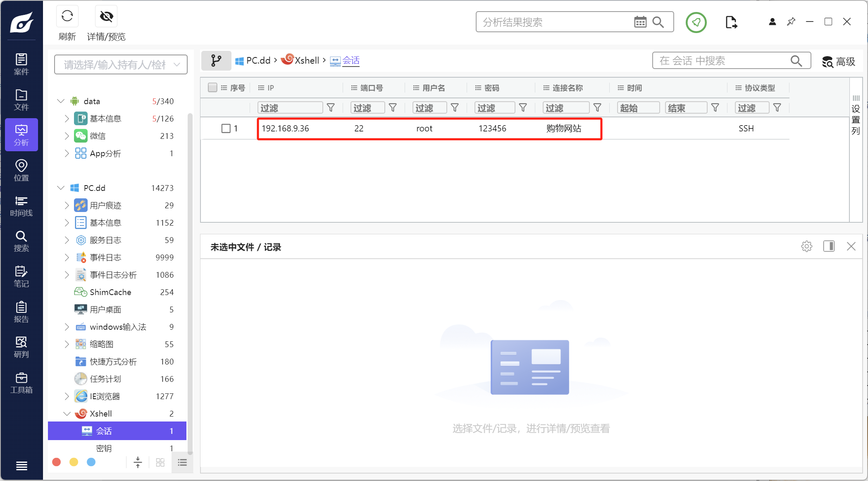This screenshot has width=868, height=481.
Task: Toggle the select-all checkbox in header
Action: [212, 88]
